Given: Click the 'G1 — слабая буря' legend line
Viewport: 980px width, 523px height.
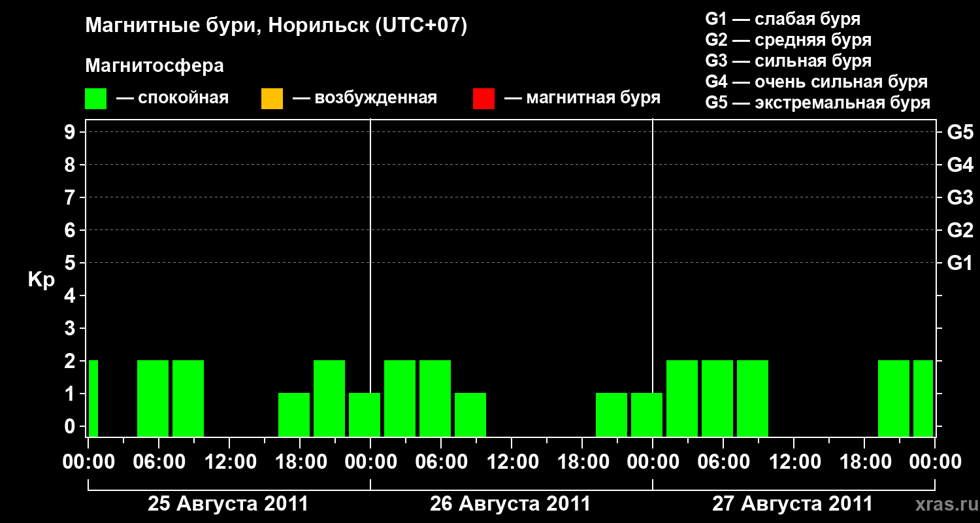Looking at the screenshot, I should click(783, 19).
